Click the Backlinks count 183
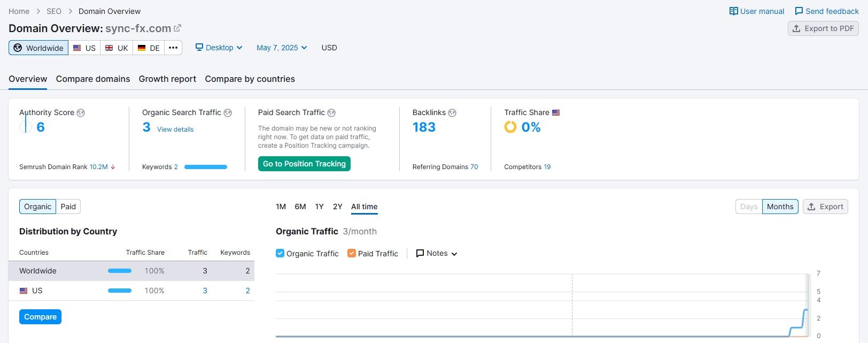The width and height of the screenshot is (868, 343). 424,127
